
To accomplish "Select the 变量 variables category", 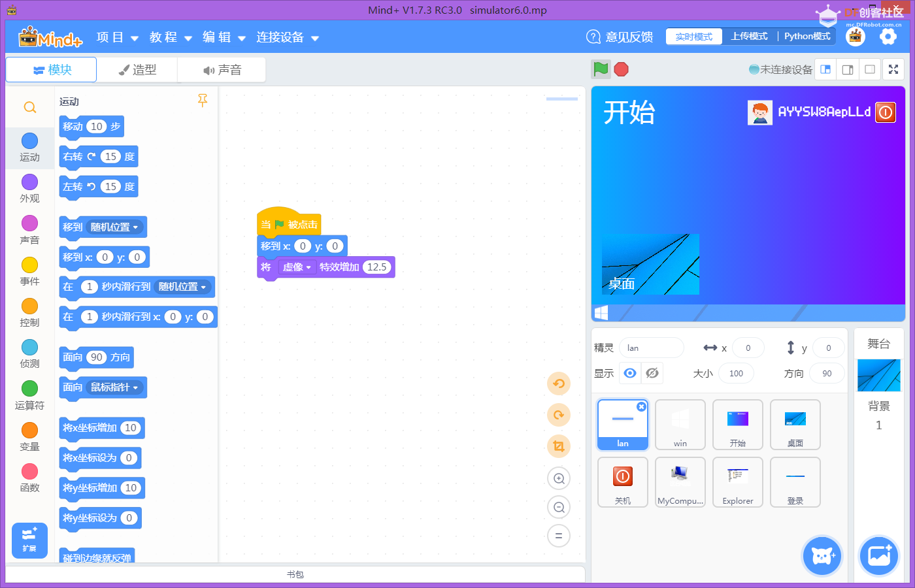I will (29, 436).
